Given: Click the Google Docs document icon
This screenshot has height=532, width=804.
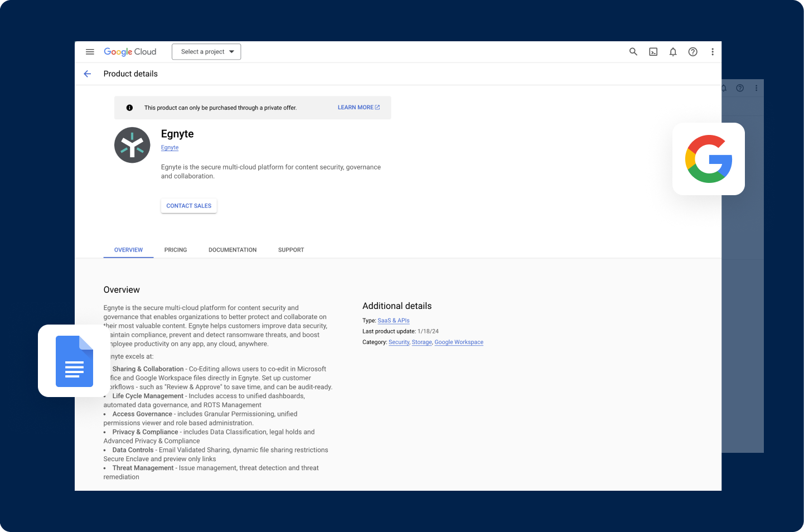Looking at the screenshot, I should click(x=74, y=361).
